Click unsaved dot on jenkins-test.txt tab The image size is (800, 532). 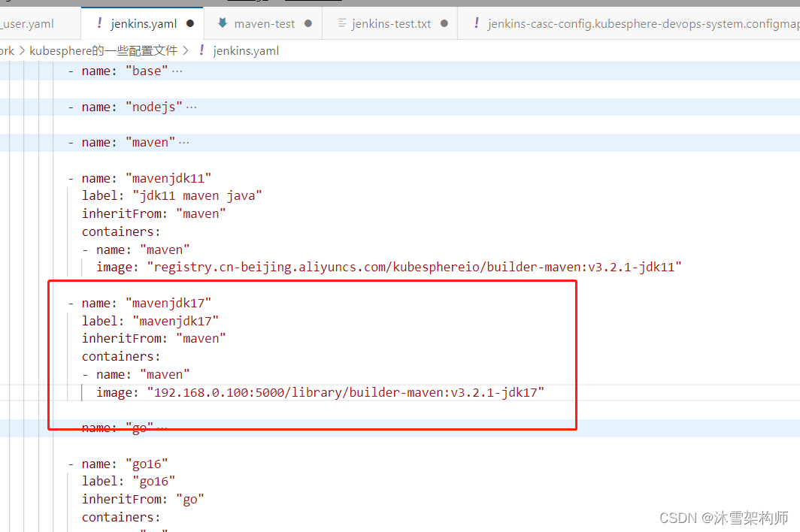click(x=444, y=23)
